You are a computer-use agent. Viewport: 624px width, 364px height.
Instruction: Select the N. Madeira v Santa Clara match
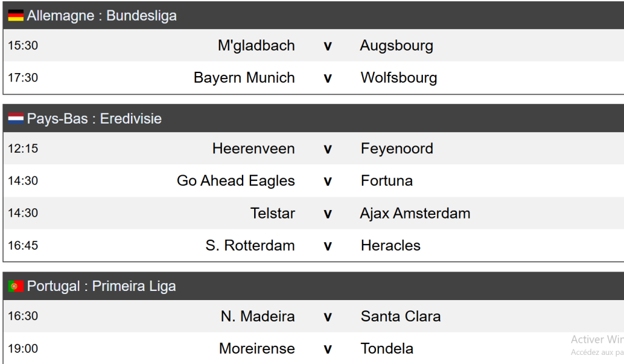(x=327, y=317)
